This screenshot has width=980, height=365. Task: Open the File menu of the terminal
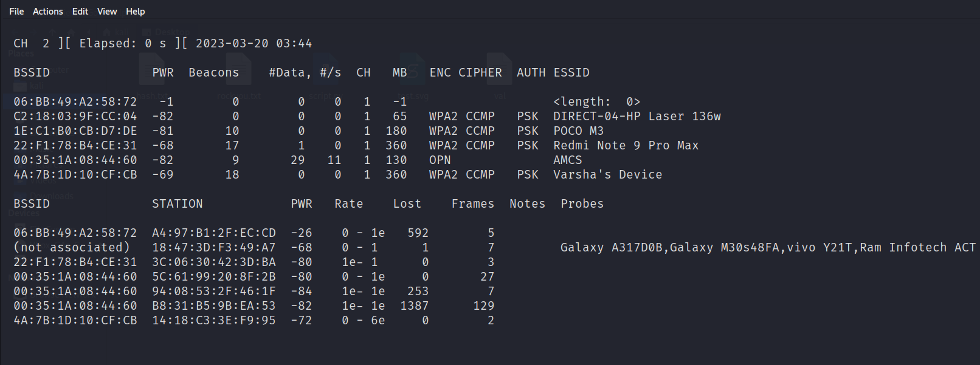[16, 11]
